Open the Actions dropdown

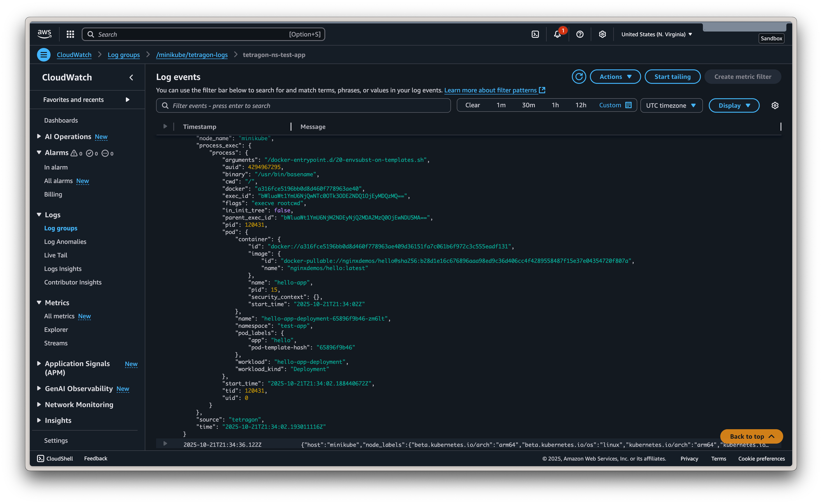615,76
